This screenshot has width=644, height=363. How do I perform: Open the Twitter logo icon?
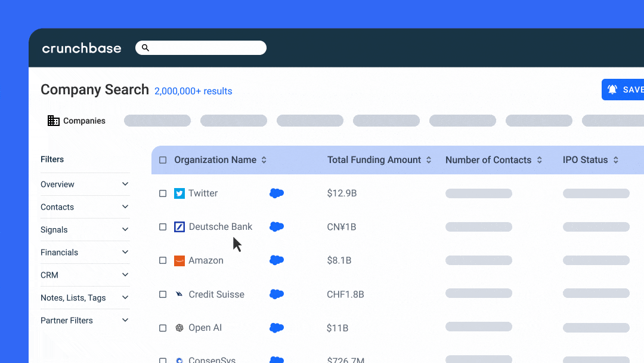[x=179, y=193]
